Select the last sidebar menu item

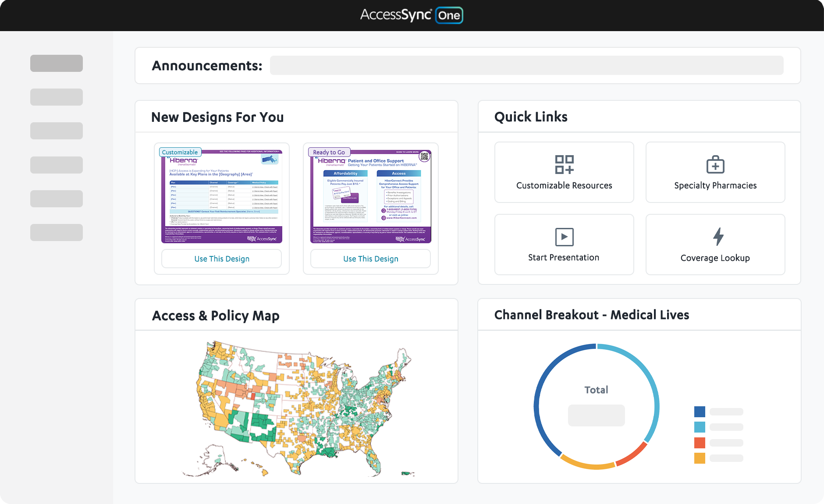coord(57,232)
